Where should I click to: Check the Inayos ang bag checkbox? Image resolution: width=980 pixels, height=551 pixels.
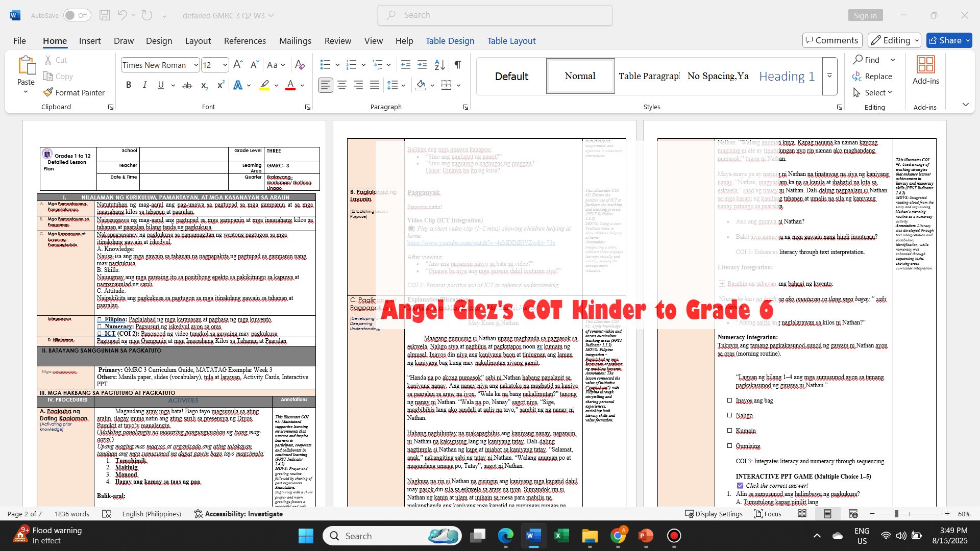tap(730, 400)
